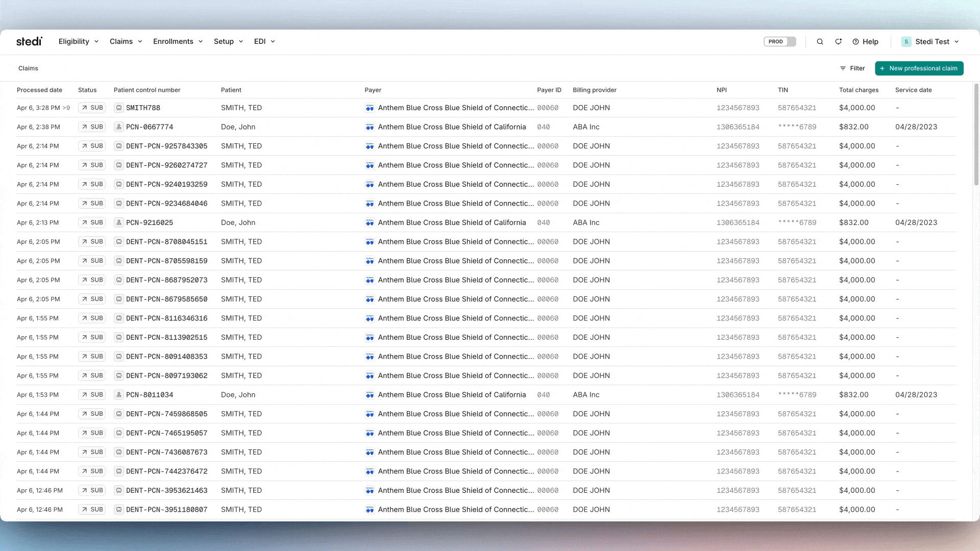Click the Stedi logo
The image size is (980, 551).
(x=29, y=41)
